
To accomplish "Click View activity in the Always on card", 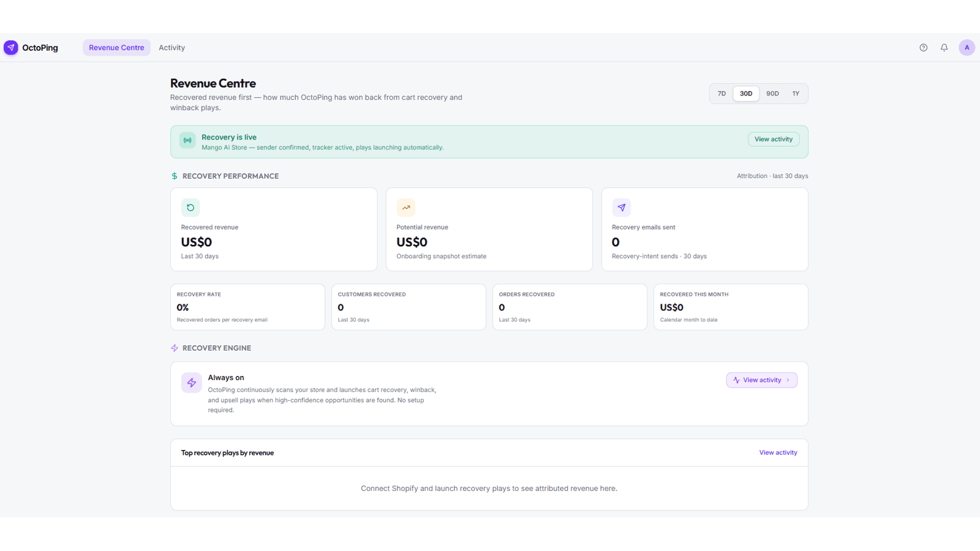I will (761, 380).
